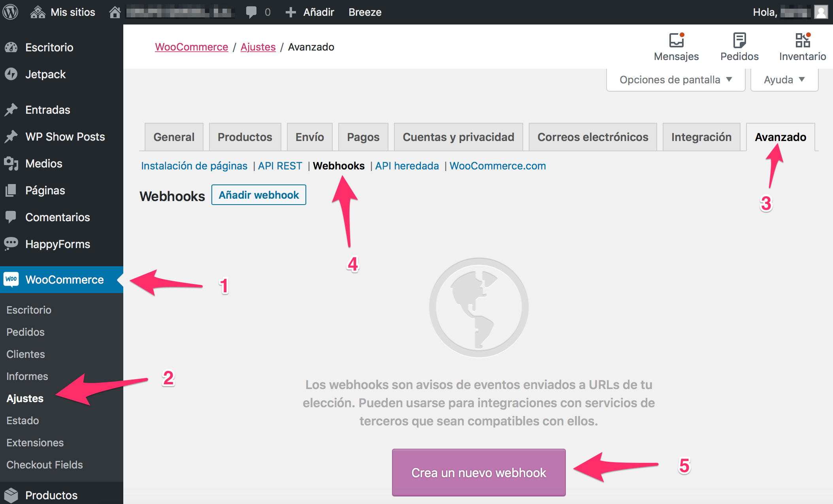833x504 pixels.
Task: Switch to the Envío tab
Action: pyautogui.click(x=310, y=137)
